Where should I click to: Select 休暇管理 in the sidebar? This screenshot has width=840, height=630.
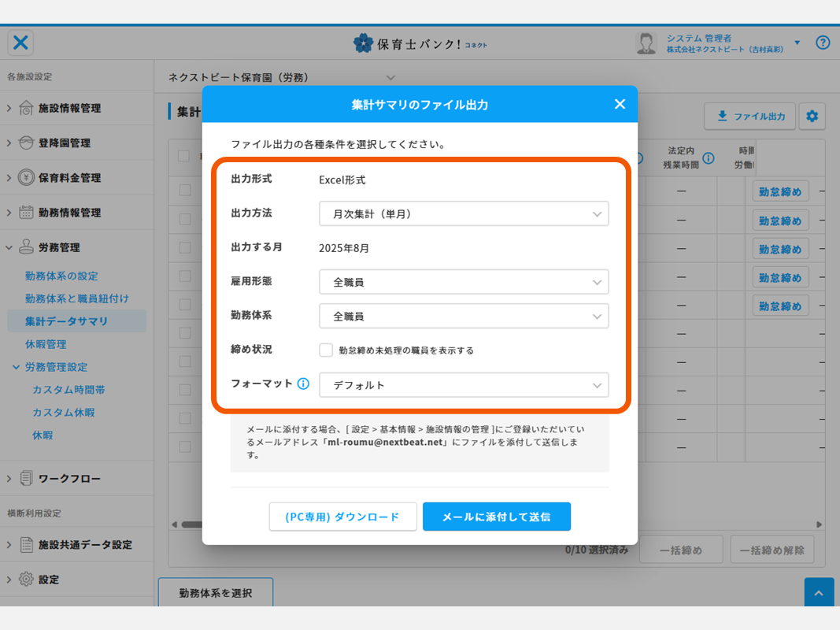tap(46, 344)
